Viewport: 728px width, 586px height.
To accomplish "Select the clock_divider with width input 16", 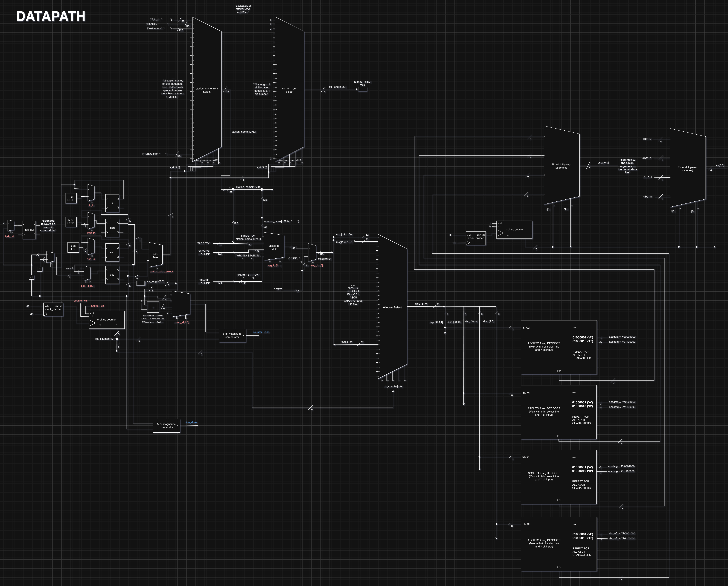I will point(476,238).
